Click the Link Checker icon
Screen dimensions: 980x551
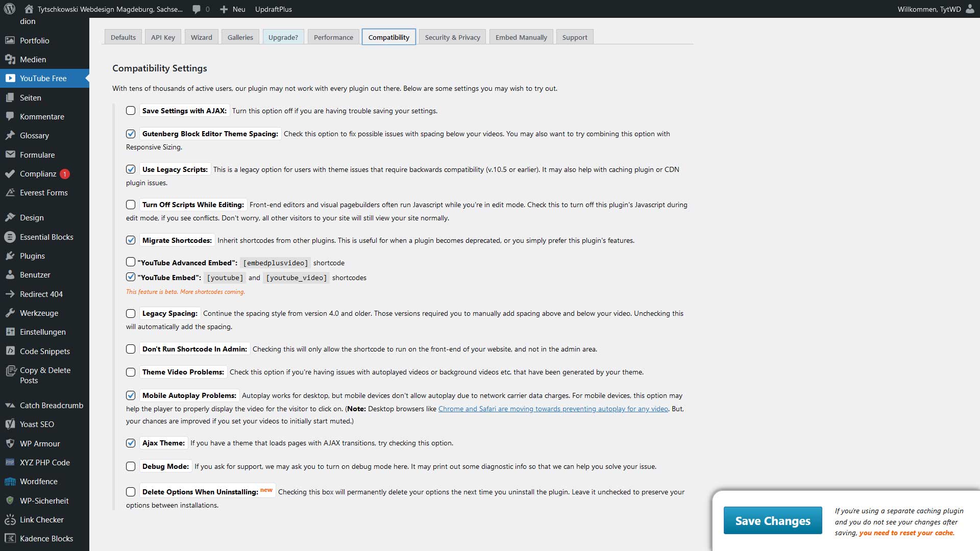10,519
